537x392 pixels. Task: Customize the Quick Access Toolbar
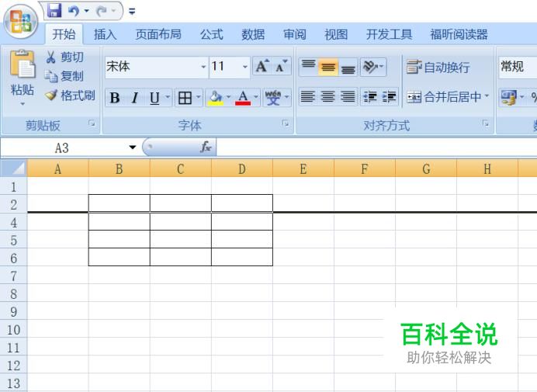[132, 12]
